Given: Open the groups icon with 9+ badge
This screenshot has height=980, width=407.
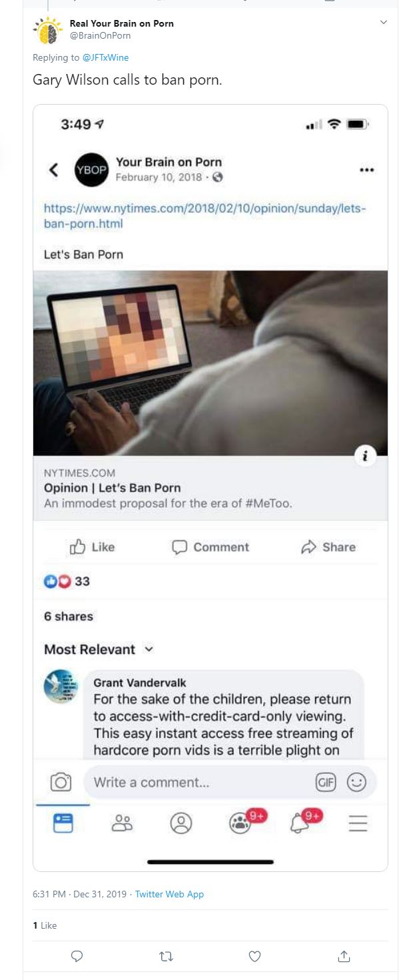Looking at the screenshot, I should (x=241, y=823).
